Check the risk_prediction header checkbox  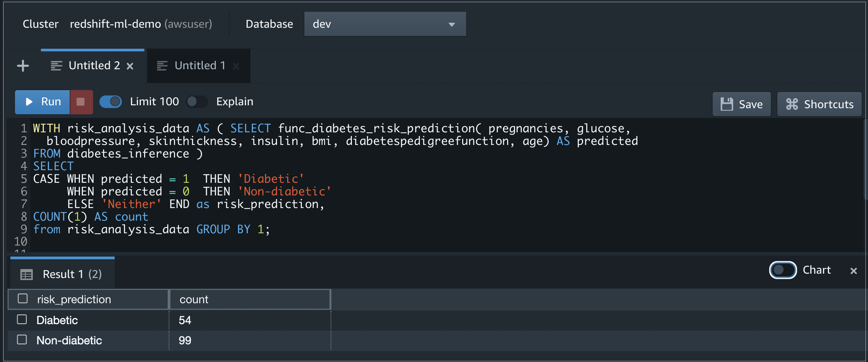point(22,299)
